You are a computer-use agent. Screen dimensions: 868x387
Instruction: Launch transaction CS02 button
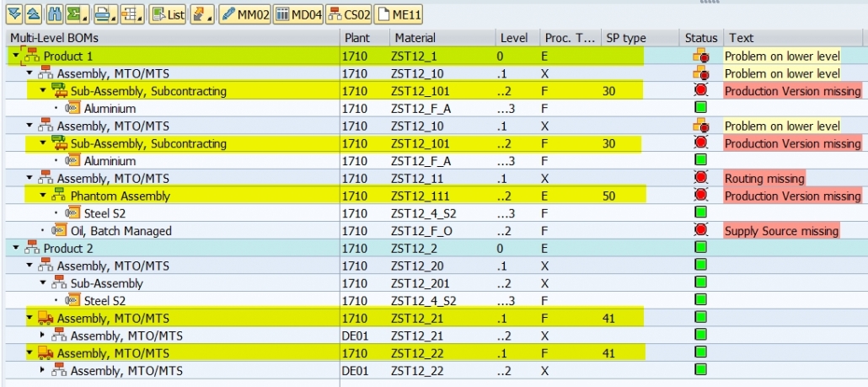(x=349, y=15)
